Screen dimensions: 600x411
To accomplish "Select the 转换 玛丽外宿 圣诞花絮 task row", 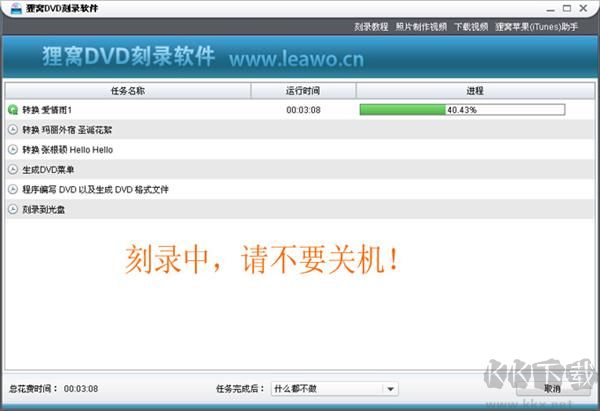I will pos(300,130).
